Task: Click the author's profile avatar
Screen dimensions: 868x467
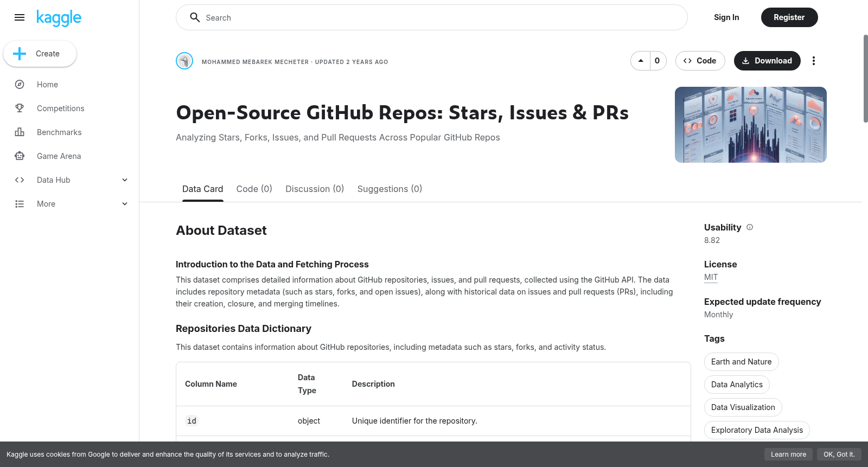Action: 184,61
